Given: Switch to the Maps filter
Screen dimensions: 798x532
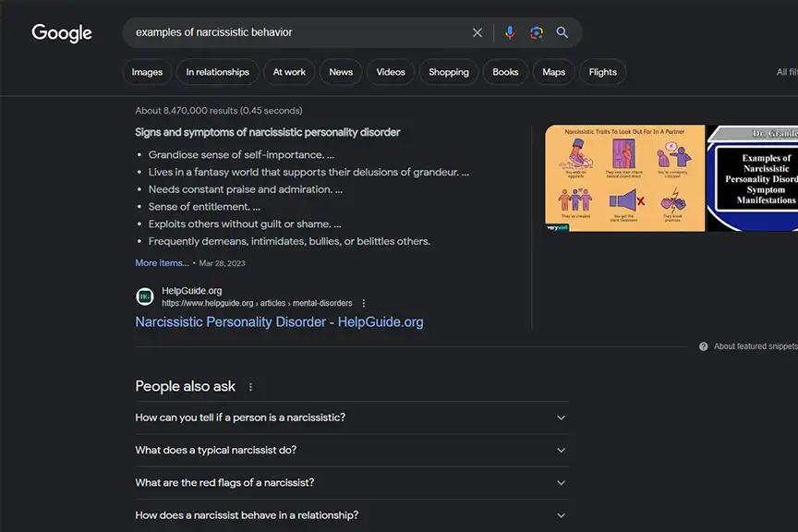Looking at the screenshot, I should tap(554, 72).
